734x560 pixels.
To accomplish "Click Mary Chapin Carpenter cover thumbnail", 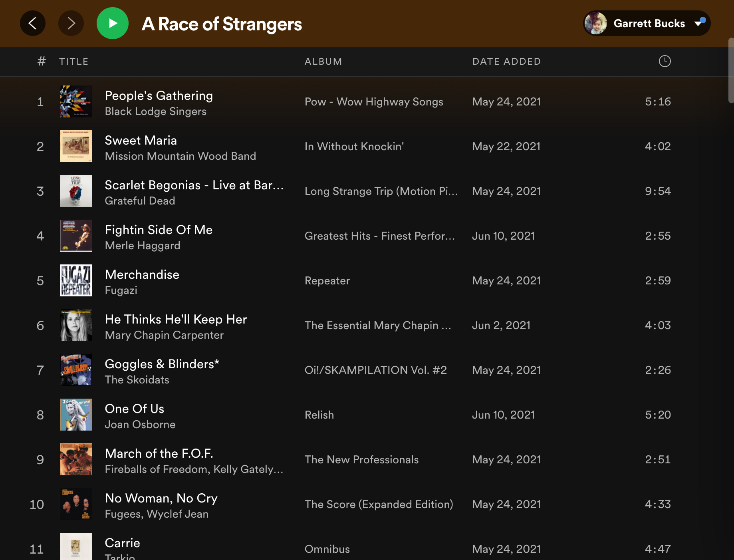I will tap(76, 325).
